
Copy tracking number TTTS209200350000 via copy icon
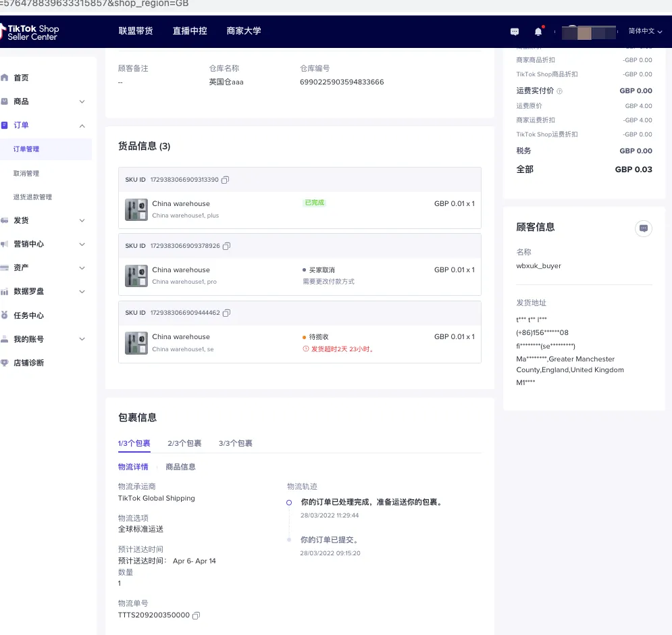tap(196, 615)
